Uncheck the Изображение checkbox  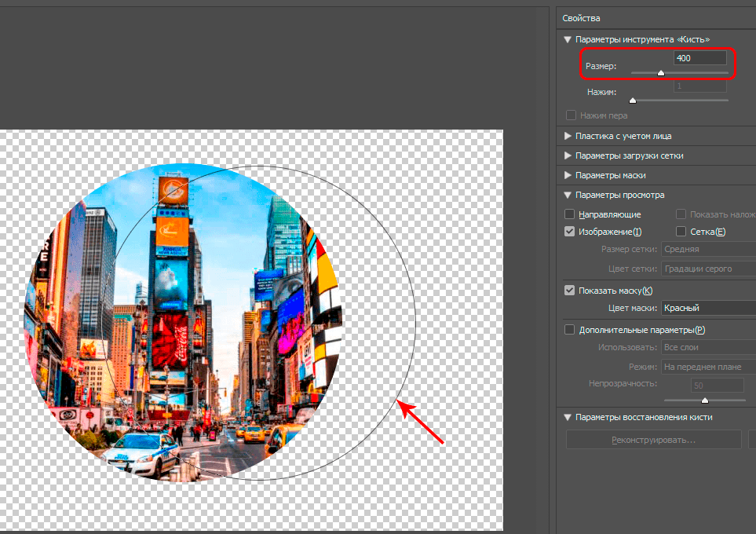571,232
